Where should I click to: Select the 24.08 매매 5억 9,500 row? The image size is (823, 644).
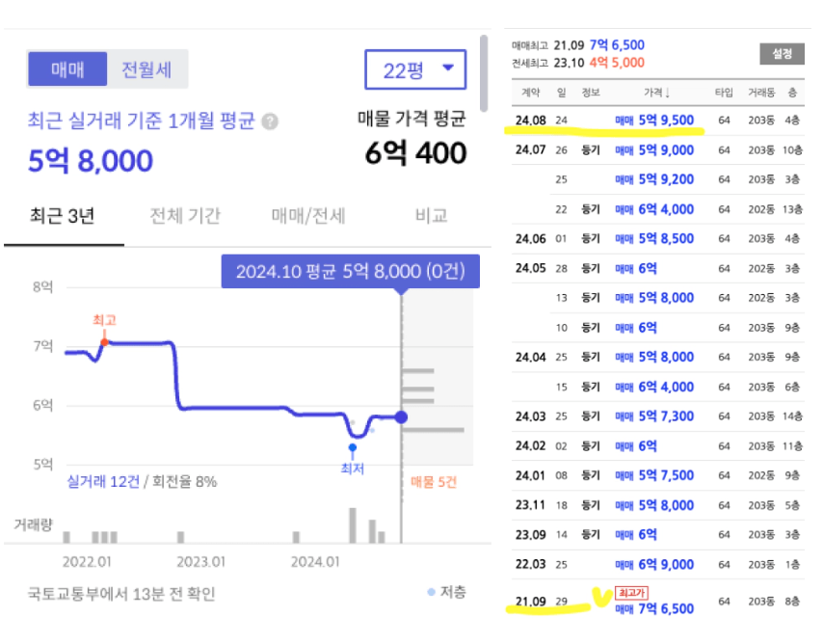coord(657,121)
